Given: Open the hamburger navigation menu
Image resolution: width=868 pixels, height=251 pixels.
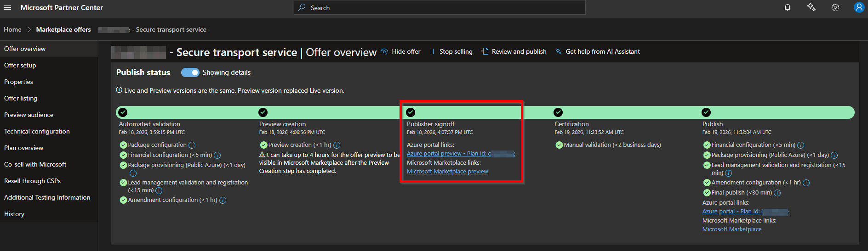Looking at the screenshot, I should tap(7, 7).
